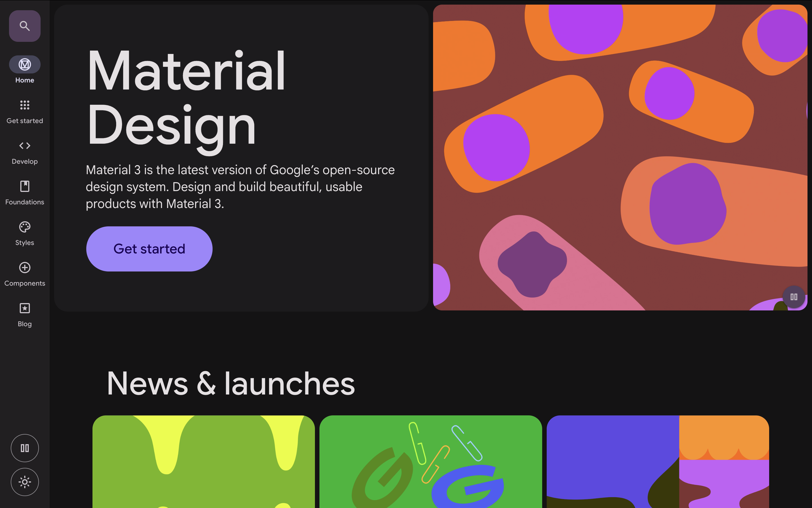
Task: Open the blue and orange news card
Action: [657, 462]
